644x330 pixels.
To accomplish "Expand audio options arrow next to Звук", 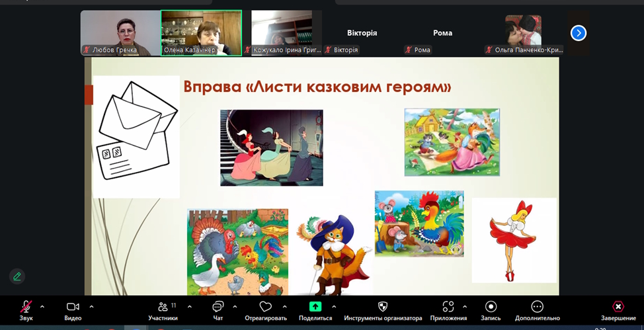I will [42, 307].
